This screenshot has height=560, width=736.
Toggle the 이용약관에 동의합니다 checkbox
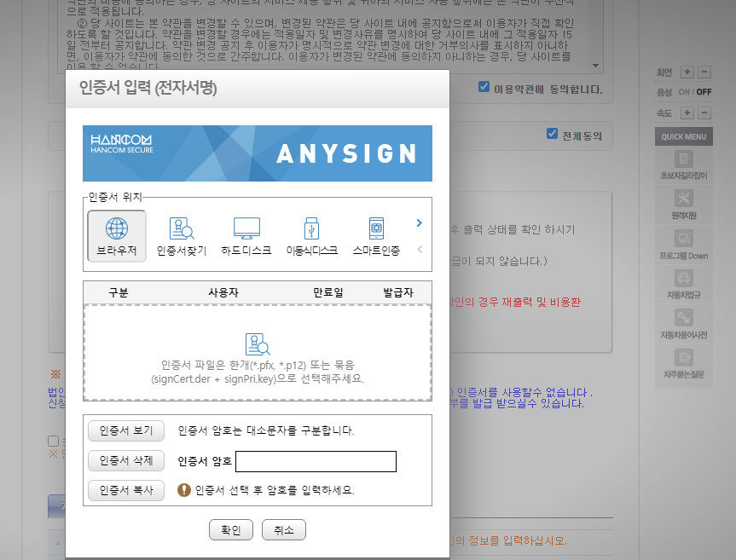(x=484, y=88)
